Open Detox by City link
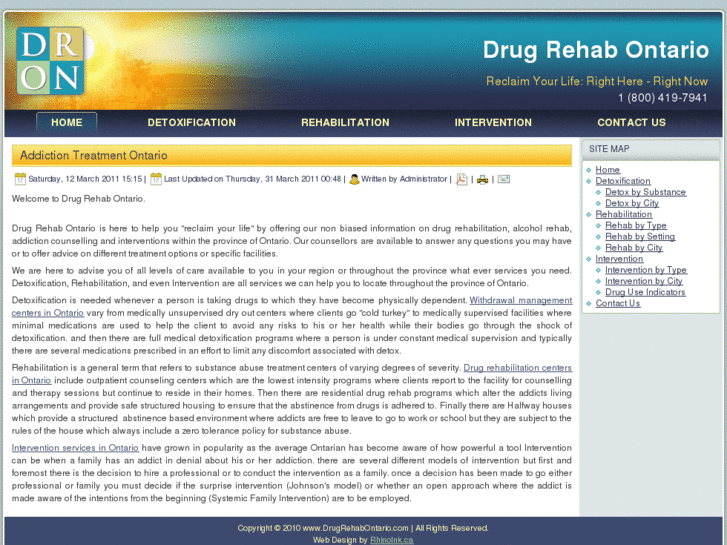727x545 pixels. 632,203
